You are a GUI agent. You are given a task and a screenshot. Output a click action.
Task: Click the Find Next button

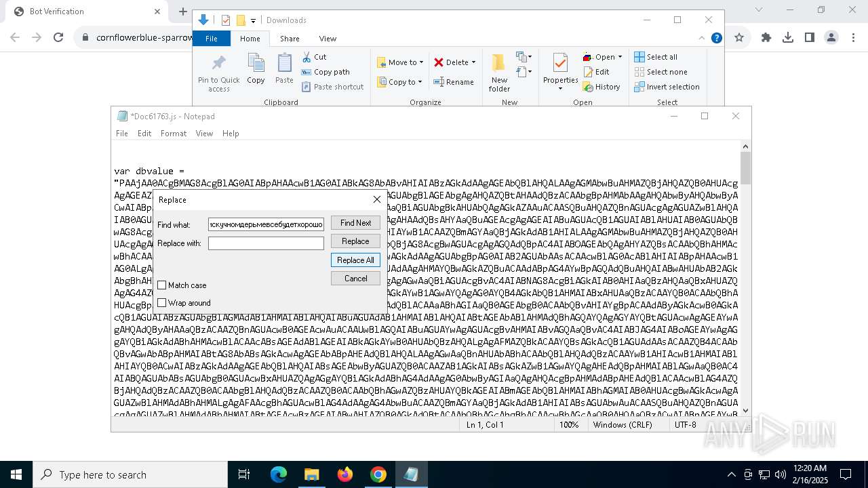pos(355,223)
